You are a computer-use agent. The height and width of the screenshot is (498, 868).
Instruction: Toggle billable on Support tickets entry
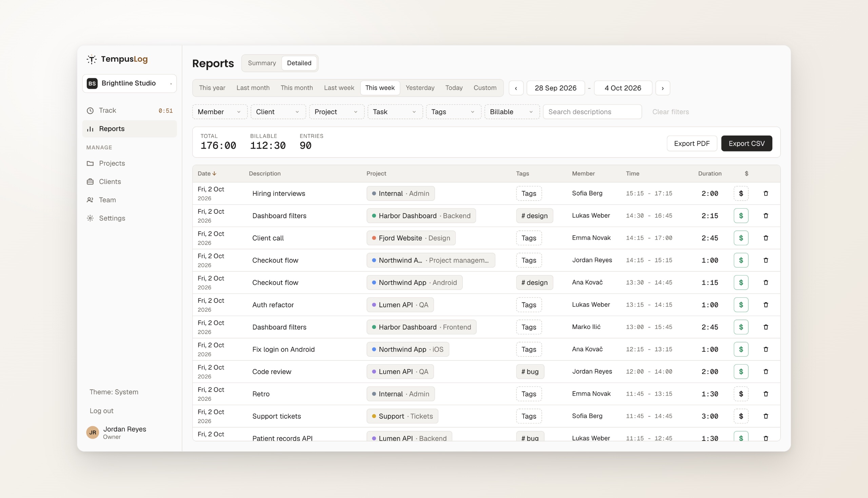pos(741,416)
